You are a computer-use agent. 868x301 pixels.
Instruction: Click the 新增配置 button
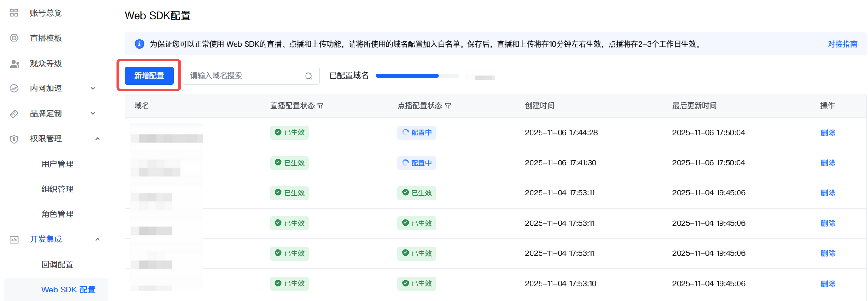[x=149, y=76]
